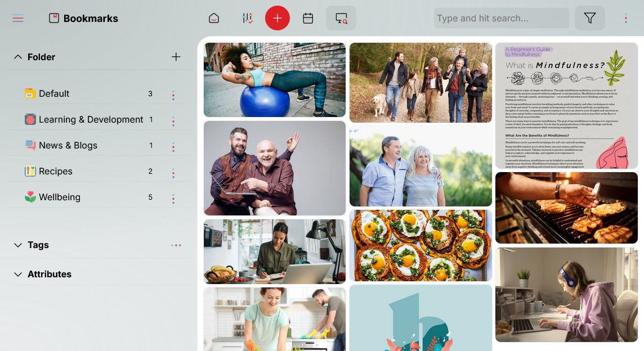Screen dimensions: 644x351
Task: Click the monitor search view icon
Action: (341, 19)
